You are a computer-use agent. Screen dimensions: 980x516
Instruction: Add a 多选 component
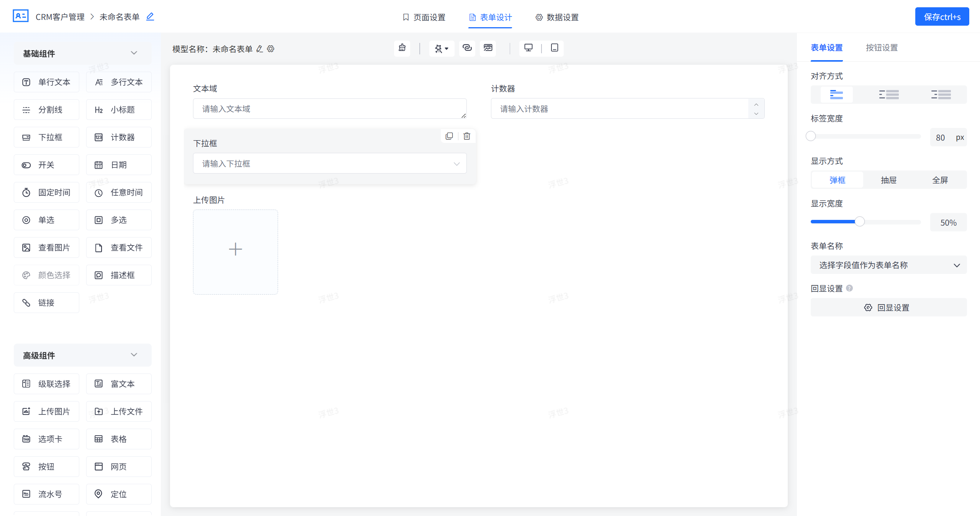[119, 220]
